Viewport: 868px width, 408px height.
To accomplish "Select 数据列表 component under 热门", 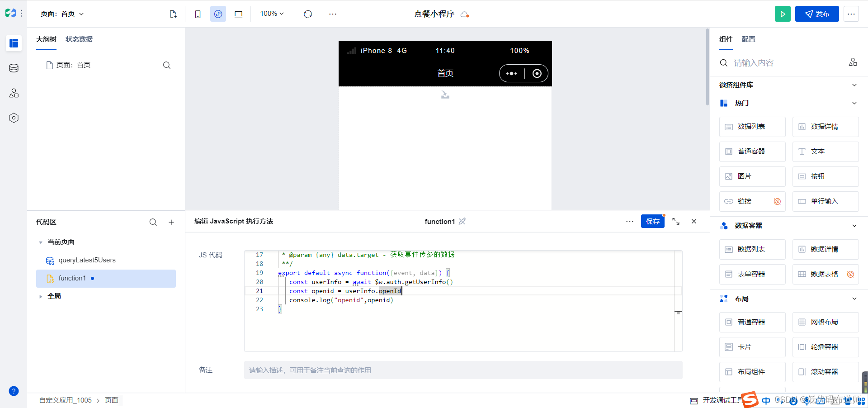I will pos(752,127).
